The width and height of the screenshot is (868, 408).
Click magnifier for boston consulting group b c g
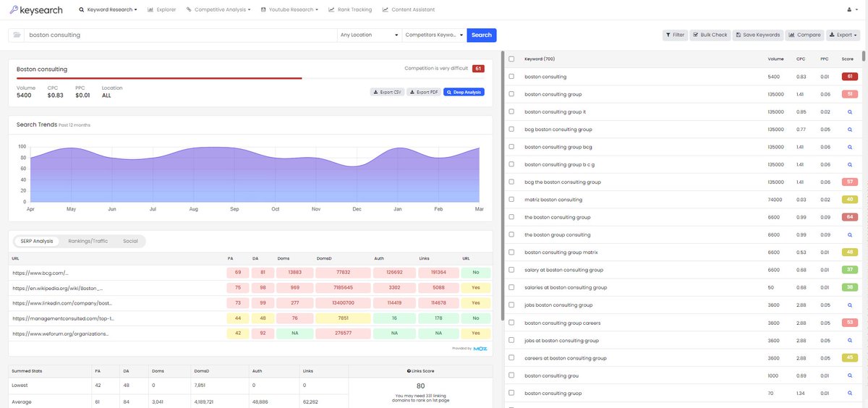pos(850,165)
